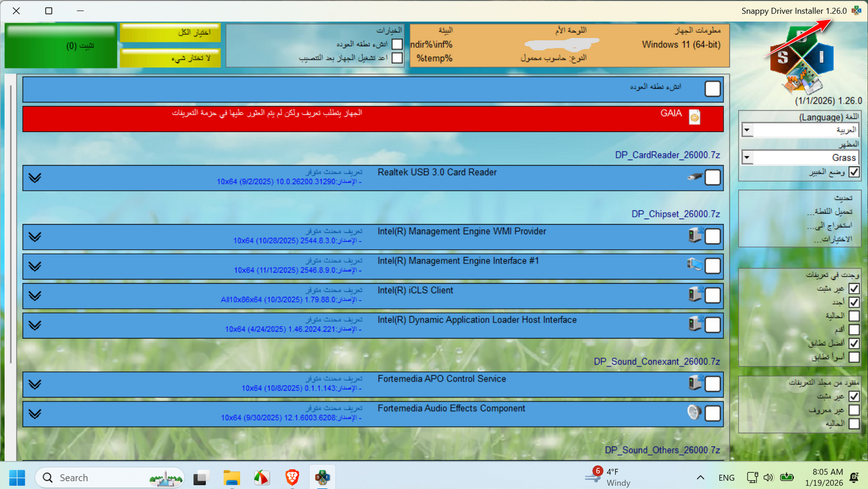868x489 pixels.
Task: Click 'استخراج الى...' extract to item
Action: coord(830,226)
